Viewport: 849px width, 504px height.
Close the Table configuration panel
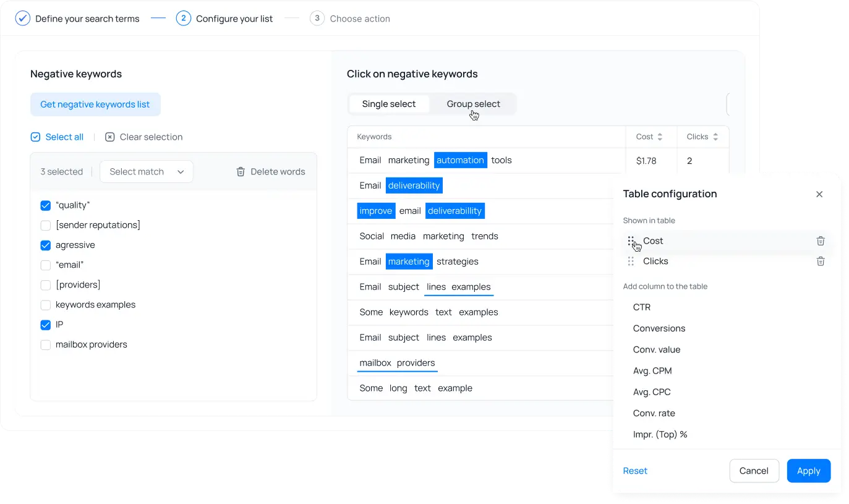click(x=819, y=194)
